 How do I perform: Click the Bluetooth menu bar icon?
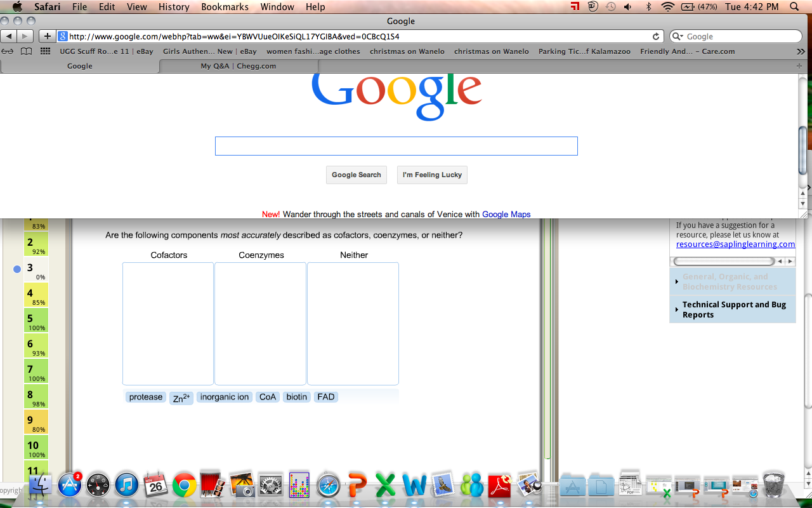point(648,7)
